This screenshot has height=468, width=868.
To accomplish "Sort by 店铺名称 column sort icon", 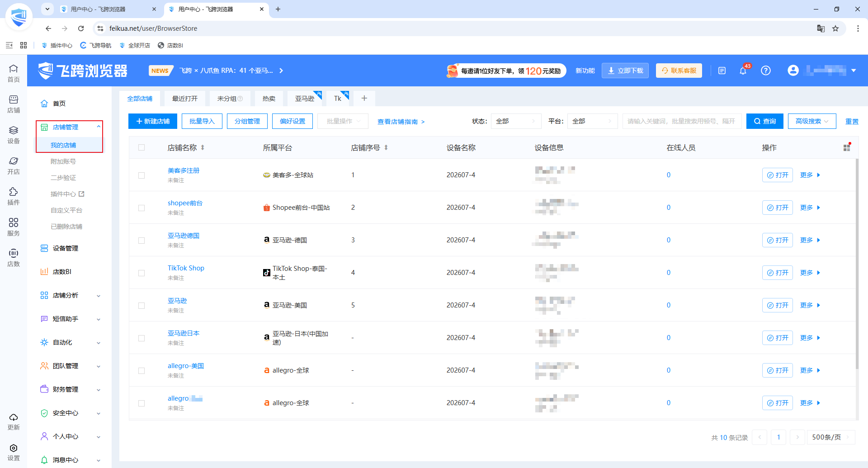I will coord(203,147).
